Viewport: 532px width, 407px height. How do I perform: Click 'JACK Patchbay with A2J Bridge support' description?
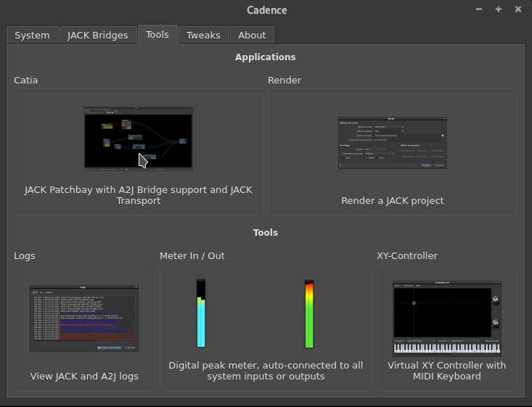[x=139, y=195]
